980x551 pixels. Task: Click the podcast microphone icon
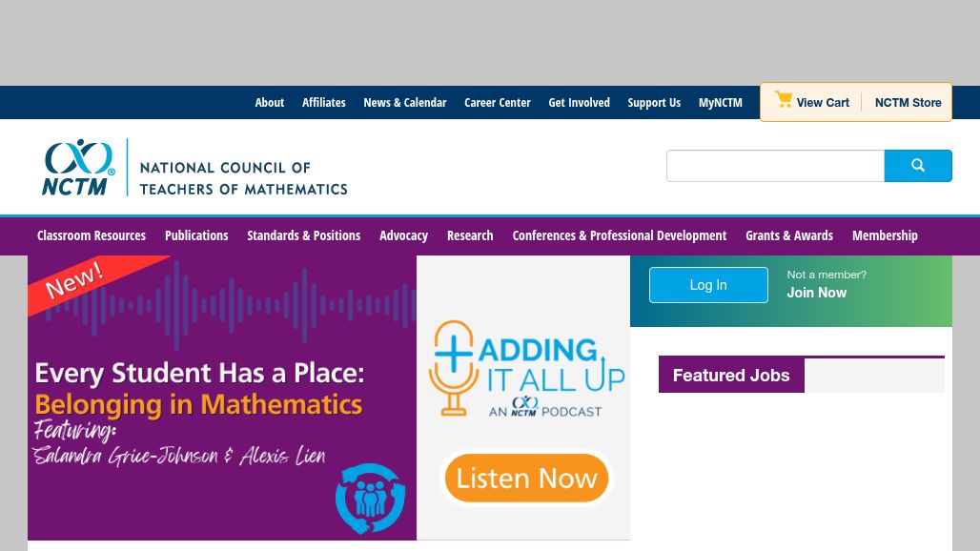(450, 368)
